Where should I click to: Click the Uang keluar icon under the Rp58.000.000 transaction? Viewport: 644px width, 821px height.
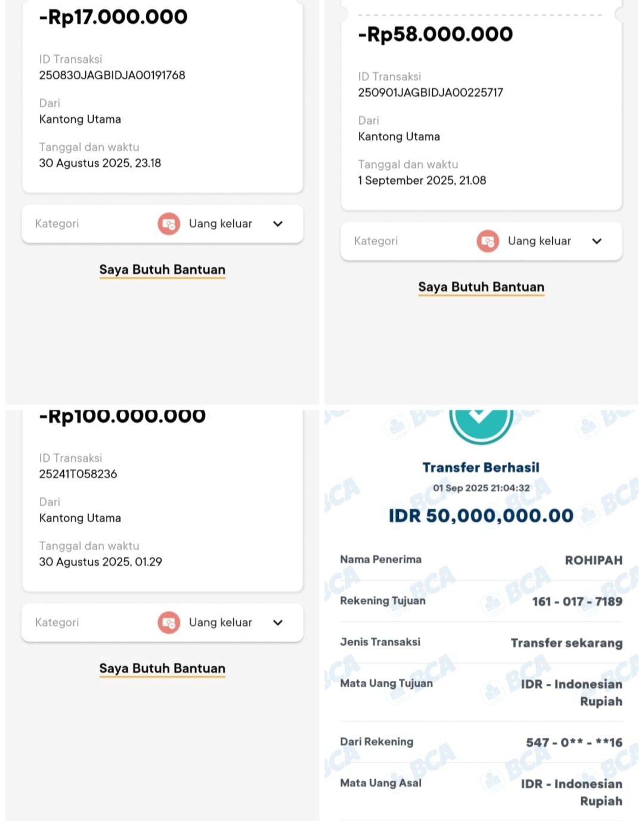(x=488, y=241)
